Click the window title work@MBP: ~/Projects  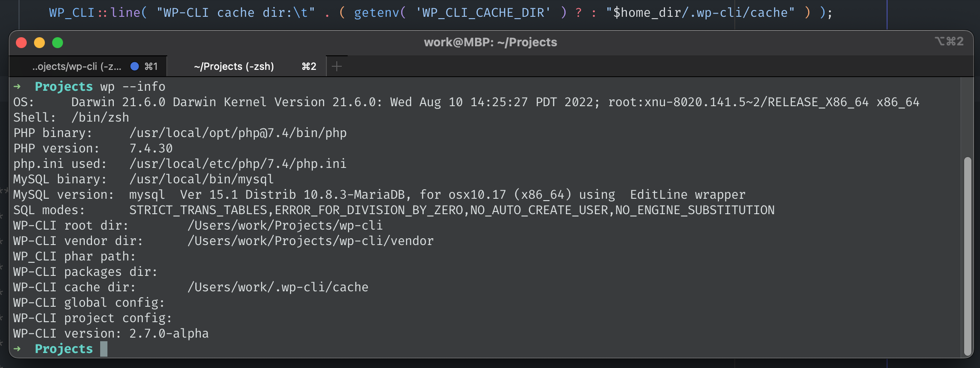[490, 42]
